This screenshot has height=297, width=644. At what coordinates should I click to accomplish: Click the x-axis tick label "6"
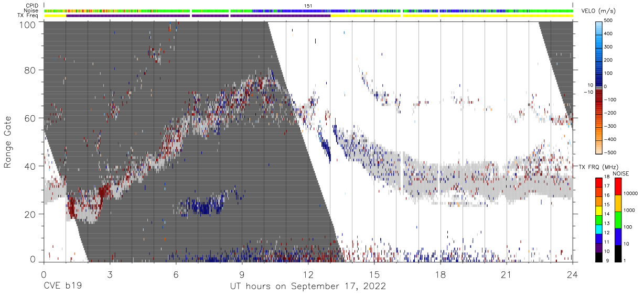click(x=176, y=274)
